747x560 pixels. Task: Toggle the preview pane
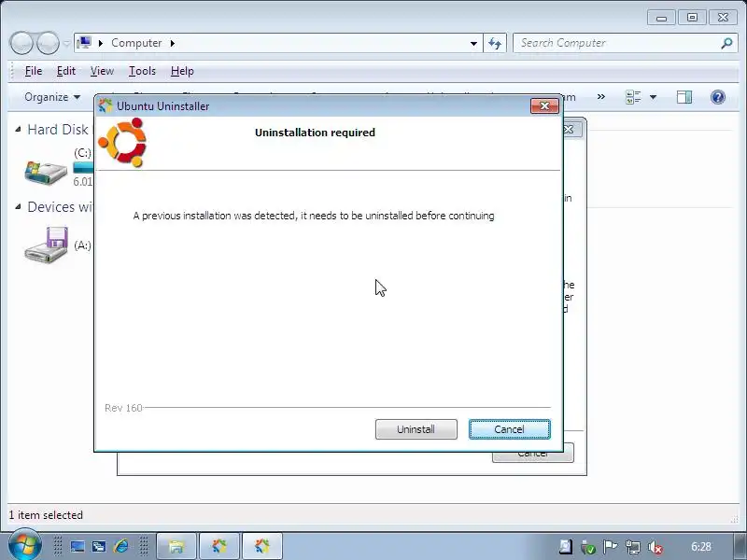coord(684,97)
